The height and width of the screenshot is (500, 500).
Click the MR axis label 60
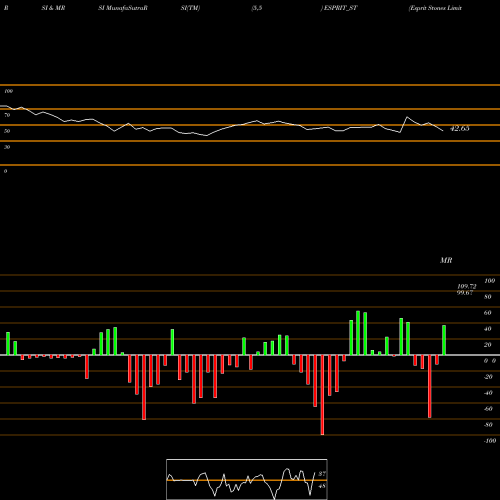tap(487, 313)
